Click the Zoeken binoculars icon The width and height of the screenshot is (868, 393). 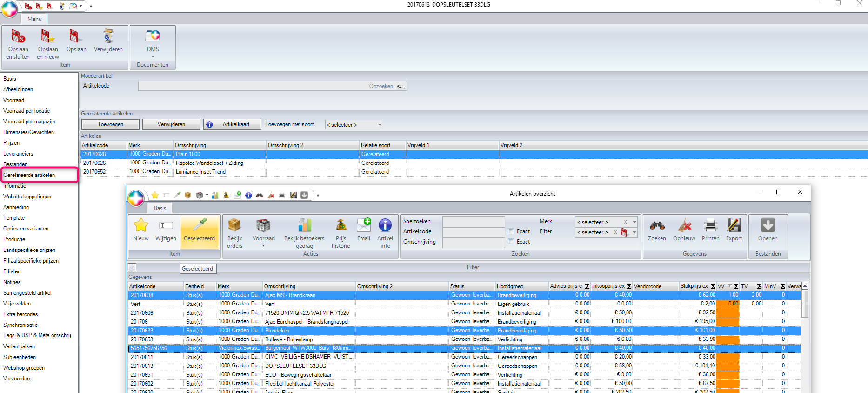tap(657, 226)
